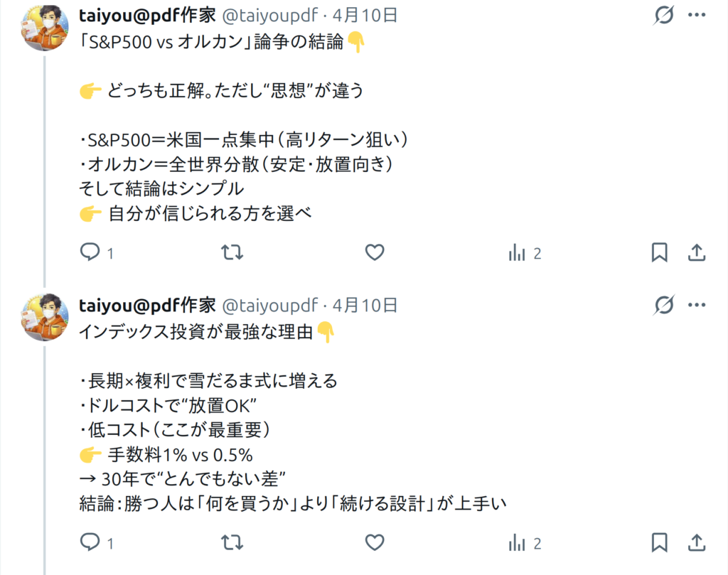Share the インデックス投資 post
This screenshot has width=728, height=575.
697,543
